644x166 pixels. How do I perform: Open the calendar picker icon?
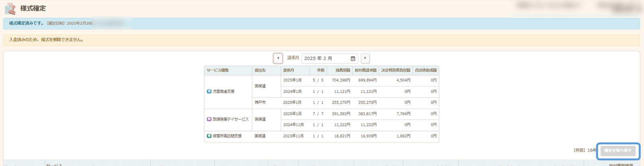click(x=353, y=58)
